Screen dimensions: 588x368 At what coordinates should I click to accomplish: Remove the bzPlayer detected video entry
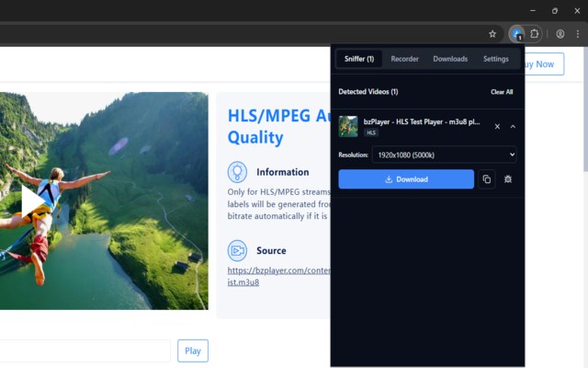497,127
